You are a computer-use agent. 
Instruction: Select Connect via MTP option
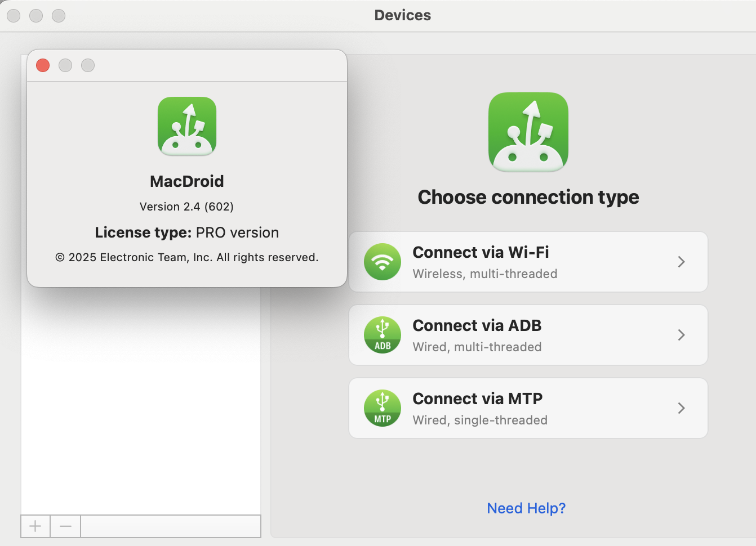528,408
